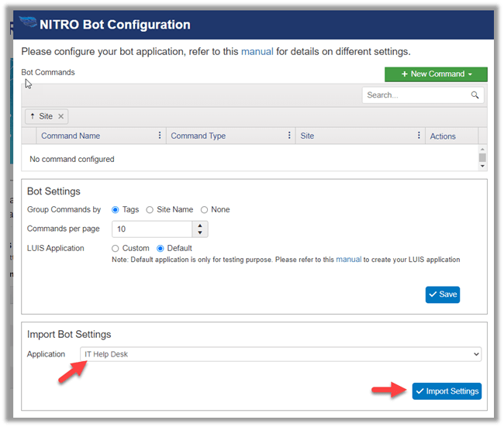Select None grouping radio button
This screenshot has width=504, height=427.
point(204,210)
